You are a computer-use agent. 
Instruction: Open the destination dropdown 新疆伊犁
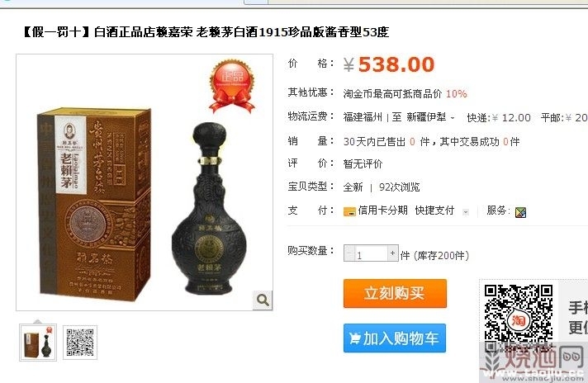[x=430, y=117]
